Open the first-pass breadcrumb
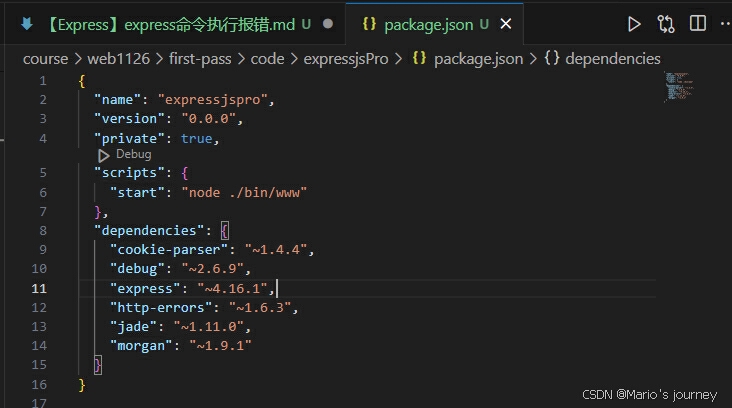732x408 pixels. click(200, 59)
